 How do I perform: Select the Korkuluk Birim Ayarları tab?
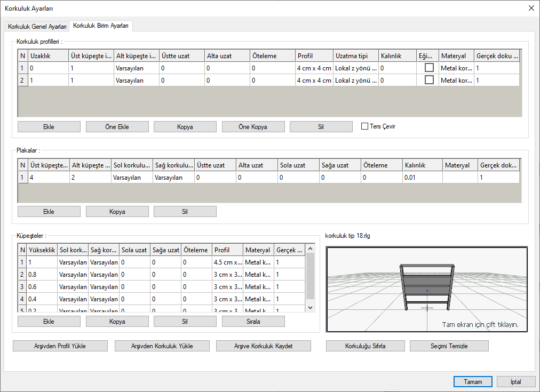(101, 26)
